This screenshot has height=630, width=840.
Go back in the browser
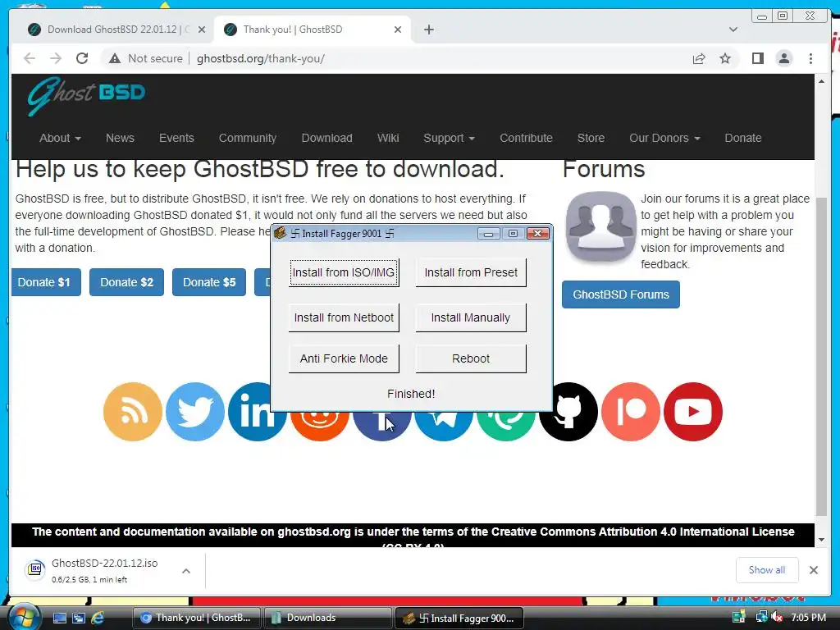tap(30, 58)
